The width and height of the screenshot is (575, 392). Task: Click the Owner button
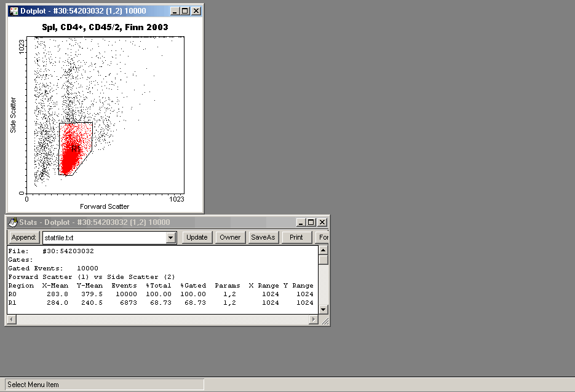230,237
